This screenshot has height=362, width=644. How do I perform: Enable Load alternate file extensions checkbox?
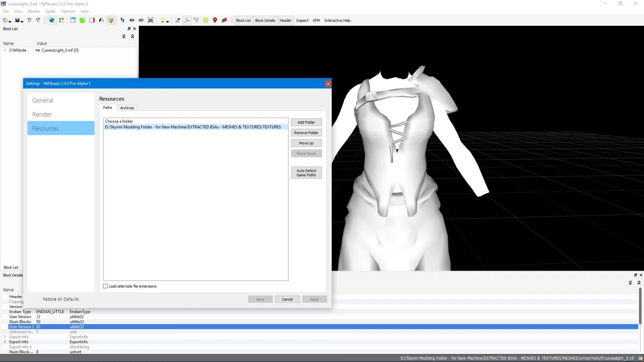click(x=105, y=286)
